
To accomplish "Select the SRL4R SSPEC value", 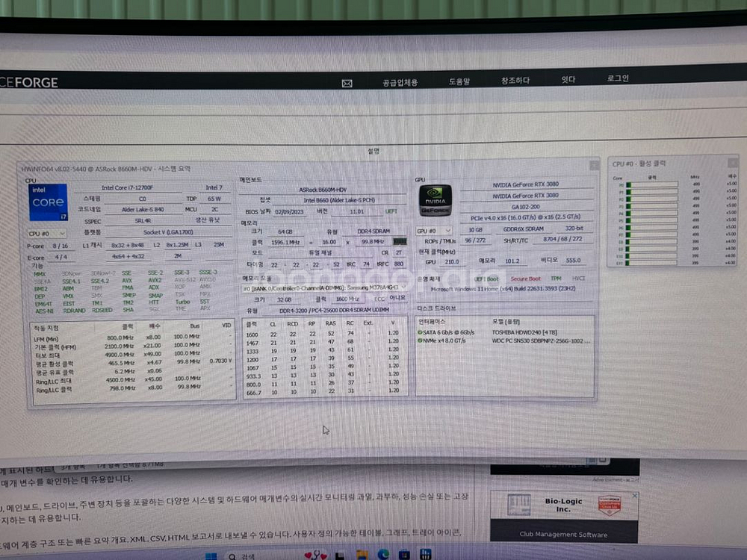I will pyautogui.click(x=143, y=221).
